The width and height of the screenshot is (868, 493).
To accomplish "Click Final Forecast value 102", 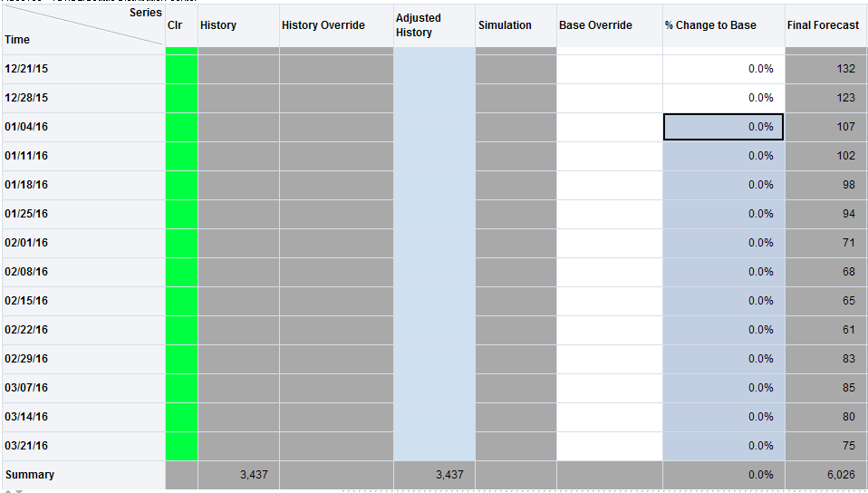I will 826,156.
